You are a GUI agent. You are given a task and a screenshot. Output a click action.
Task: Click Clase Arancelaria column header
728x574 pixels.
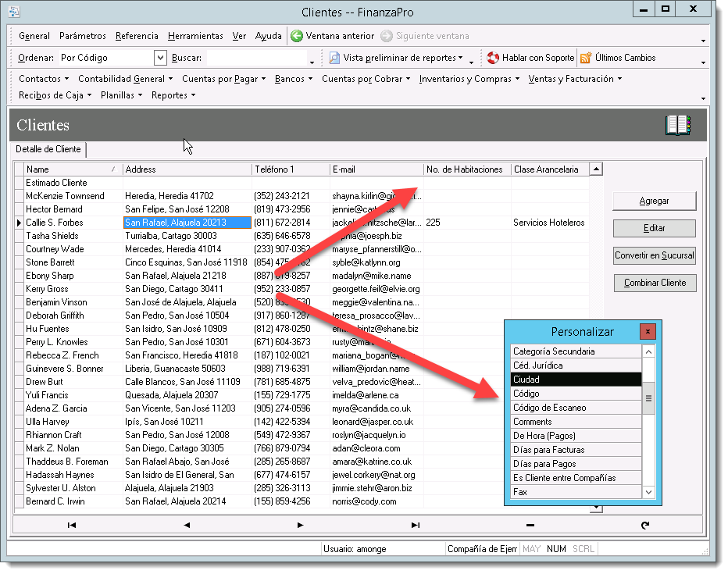click(550, 169)
